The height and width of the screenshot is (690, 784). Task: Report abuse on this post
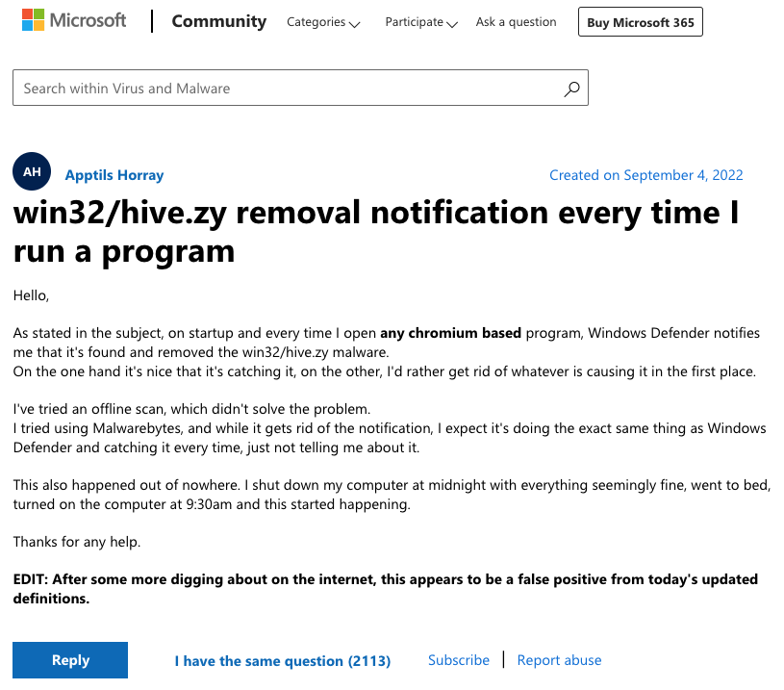point(559,659)
